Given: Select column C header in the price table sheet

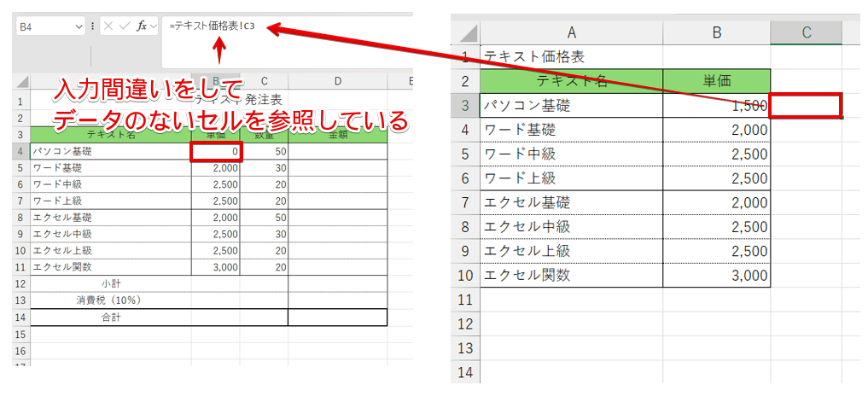Looking at the screenshot, I should 806,33.
